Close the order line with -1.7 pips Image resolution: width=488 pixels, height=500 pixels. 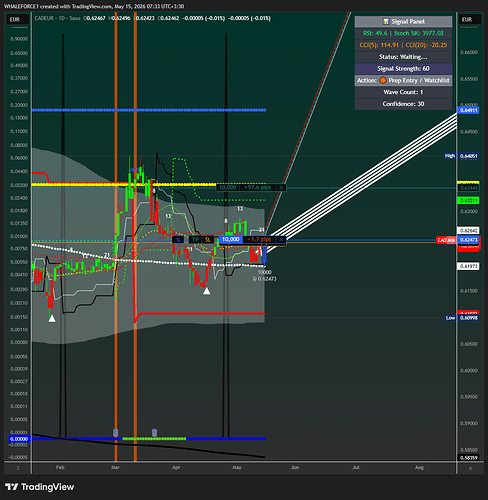(282, 239)
